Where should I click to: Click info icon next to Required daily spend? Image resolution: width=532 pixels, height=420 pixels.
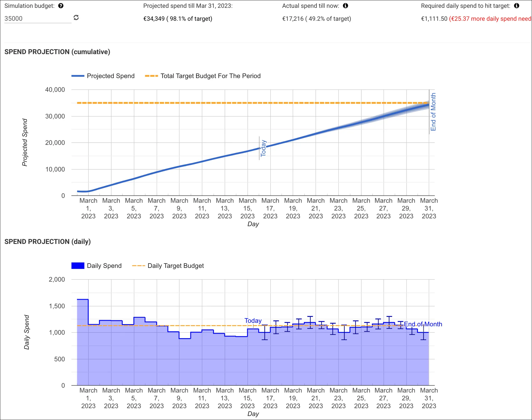coord(516,6)
